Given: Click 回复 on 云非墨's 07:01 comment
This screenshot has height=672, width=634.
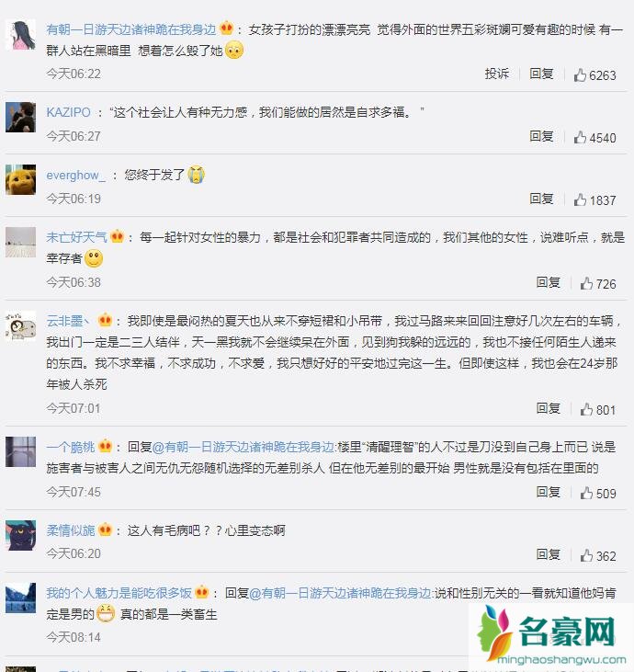Looking at the screenshot, I should point(549,408).
